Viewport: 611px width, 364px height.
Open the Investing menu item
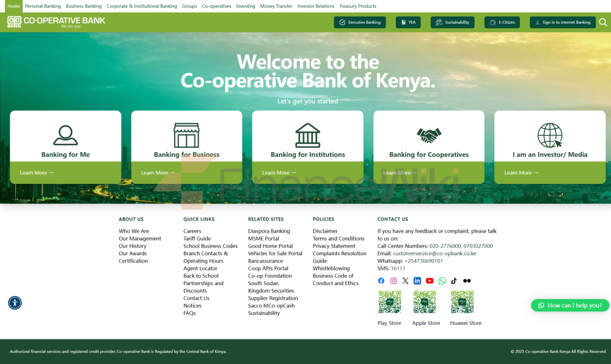[246, 6]
